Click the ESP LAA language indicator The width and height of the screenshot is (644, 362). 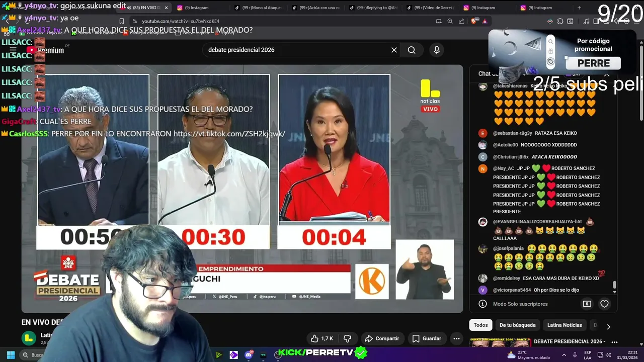[588, 355]
